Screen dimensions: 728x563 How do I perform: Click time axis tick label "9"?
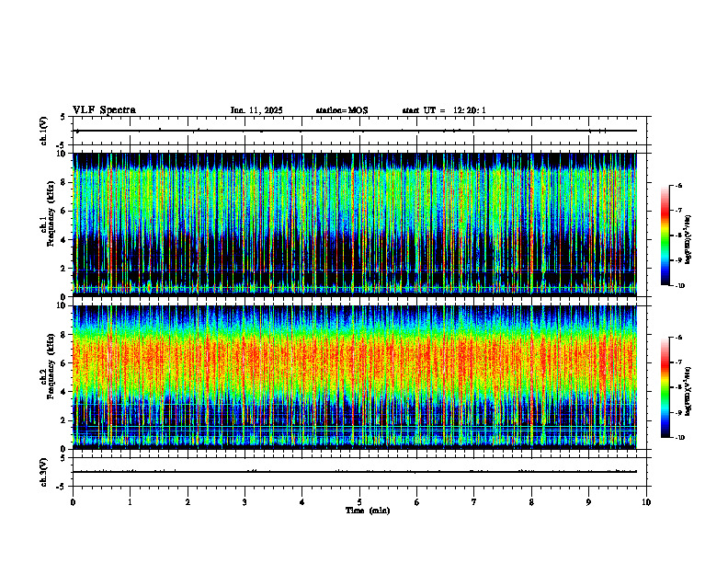click(x=588, y=502)
